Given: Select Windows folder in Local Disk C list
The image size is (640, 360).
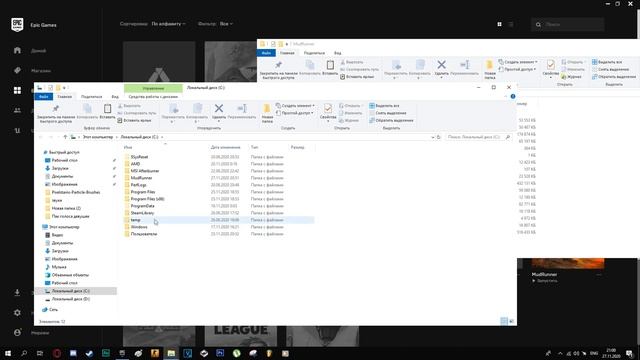Looking at the screenshot, I should pyautogui.click(x=139, y=227).
